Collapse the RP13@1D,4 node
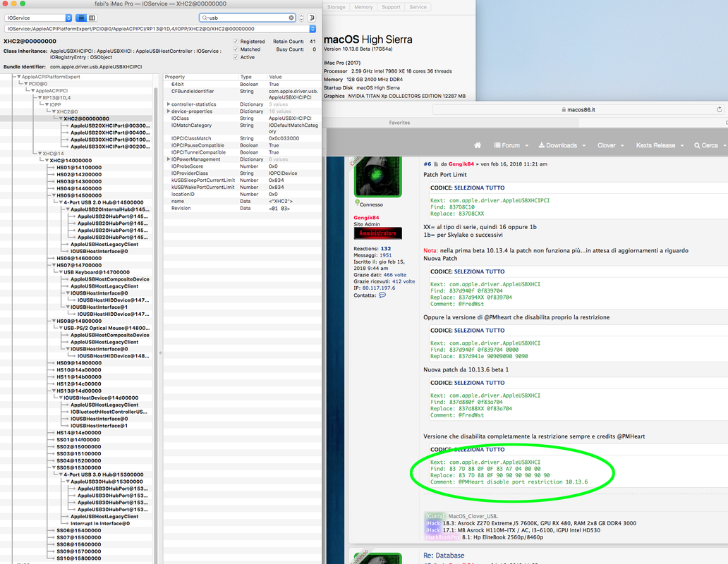The width and height of the screenshot is (728, 564). click(x=40, y=98)
